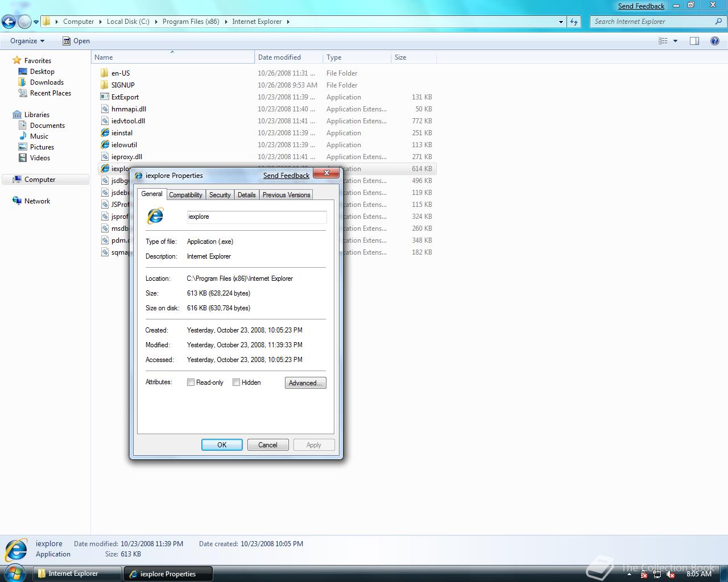Click the Windows Start orb
Screen dimensions: 728x582
[15, 573]
